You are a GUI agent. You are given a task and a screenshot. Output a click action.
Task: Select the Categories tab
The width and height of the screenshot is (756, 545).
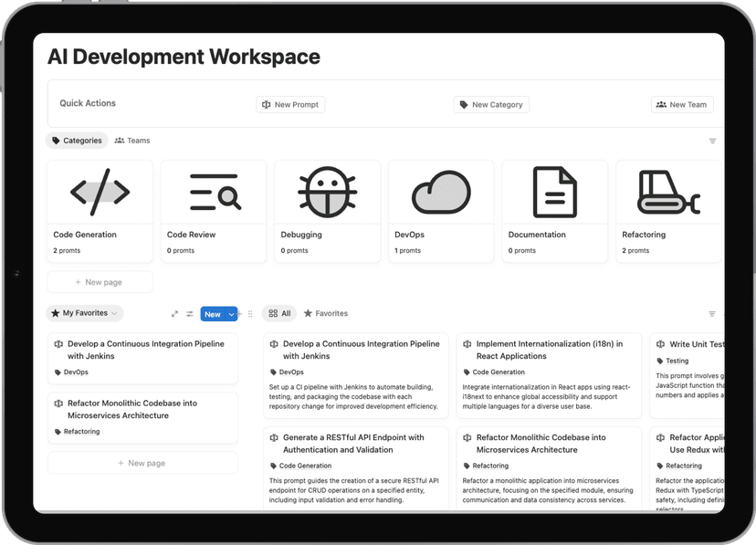[77, 141]
